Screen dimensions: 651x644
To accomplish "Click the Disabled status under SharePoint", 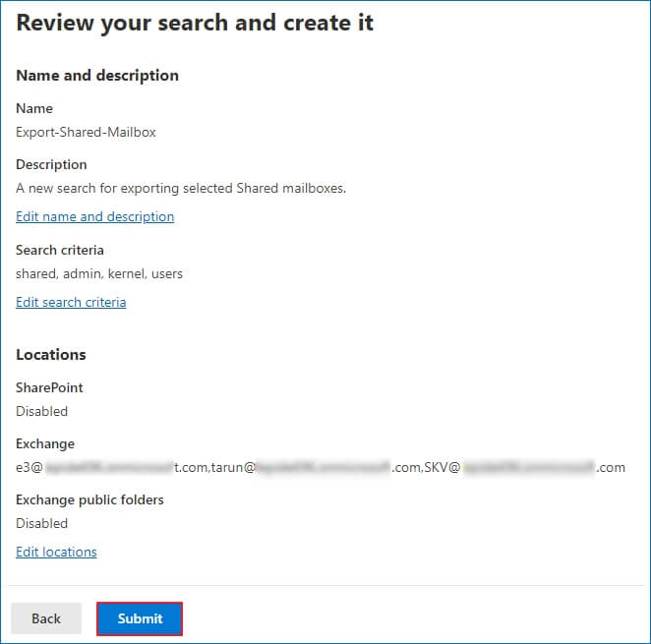I will point(41,411).
